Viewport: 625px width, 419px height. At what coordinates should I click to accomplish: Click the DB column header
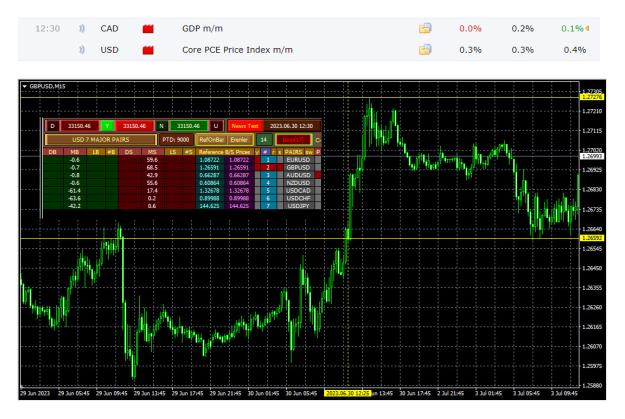(x=52, y=152)
